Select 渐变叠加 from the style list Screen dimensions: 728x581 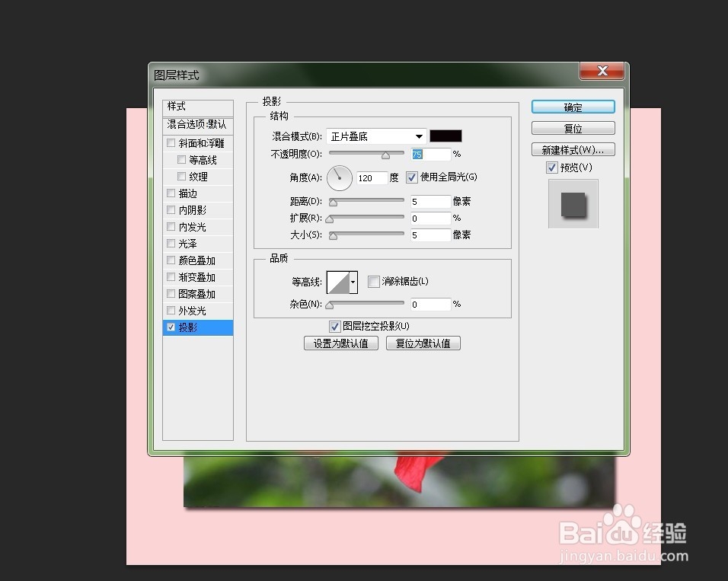[171, 276]
